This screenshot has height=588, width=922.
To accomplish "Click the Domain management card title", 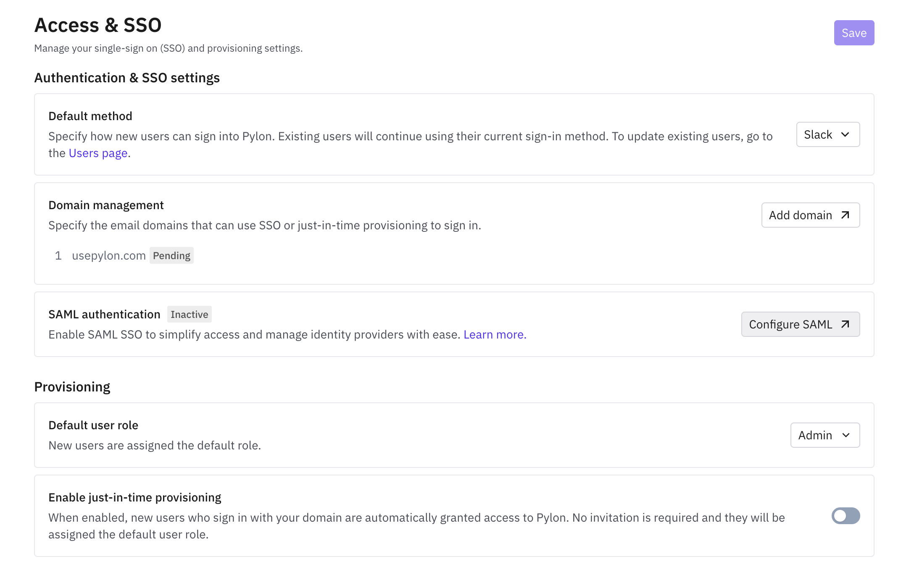I will (106, 205).
